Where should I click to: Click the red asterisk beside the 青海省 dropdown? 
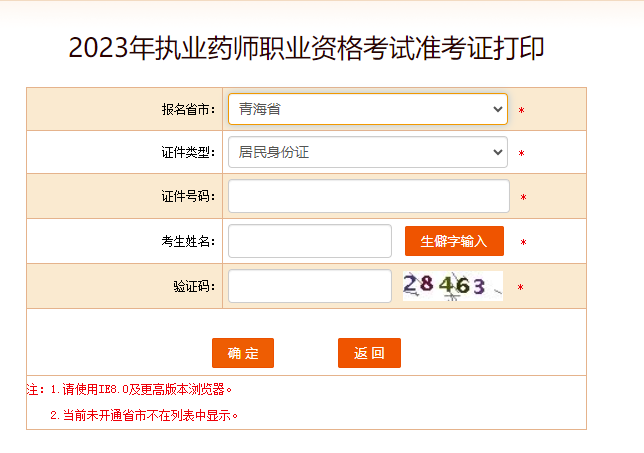click(x=522, y=110)
